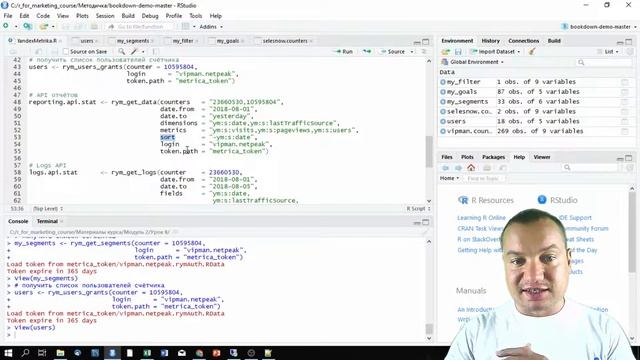Switch to the Console tab

tap(18, 221)
